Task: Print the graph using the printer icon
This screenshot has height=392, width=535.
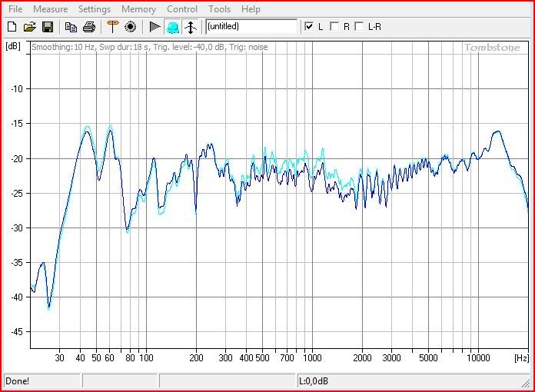Action: click(x=89, y=27)
